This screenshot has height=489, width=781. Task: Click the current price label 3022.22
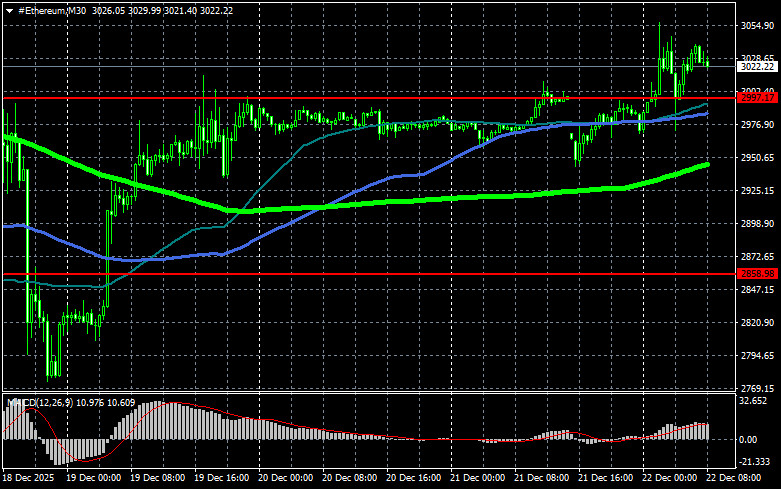tap(757, 66)
